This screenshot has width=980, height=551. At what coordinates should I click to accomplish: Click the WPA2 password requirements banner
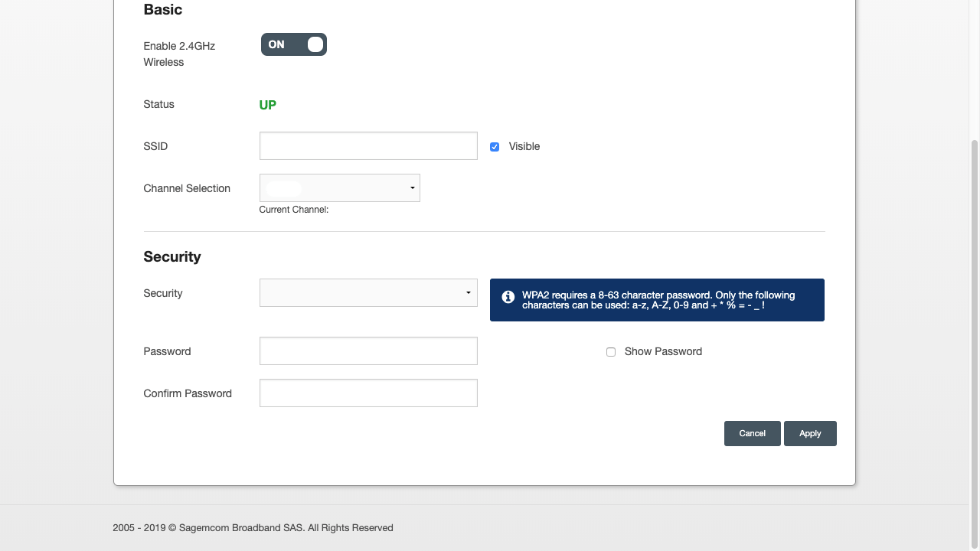pyautogui.click(x=657, y=300)
